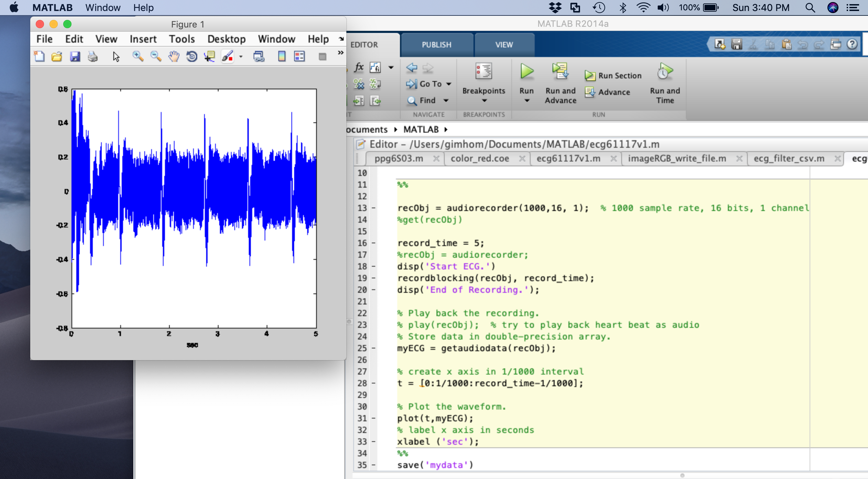Image resolution: width=868 pixels, height=479 pixels.
Task: Click the Insert Legend icon
Action: point(299,56)
